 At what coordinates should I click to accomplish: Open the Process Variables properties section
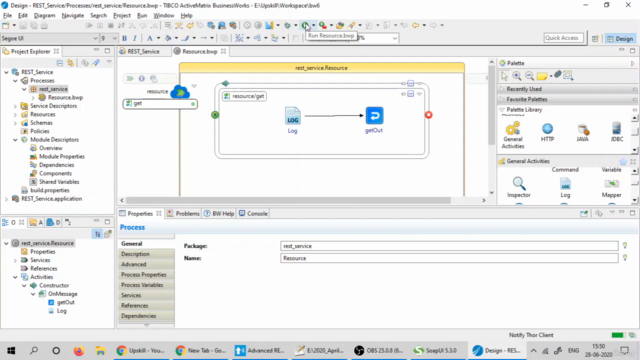[x=146, y=285]
